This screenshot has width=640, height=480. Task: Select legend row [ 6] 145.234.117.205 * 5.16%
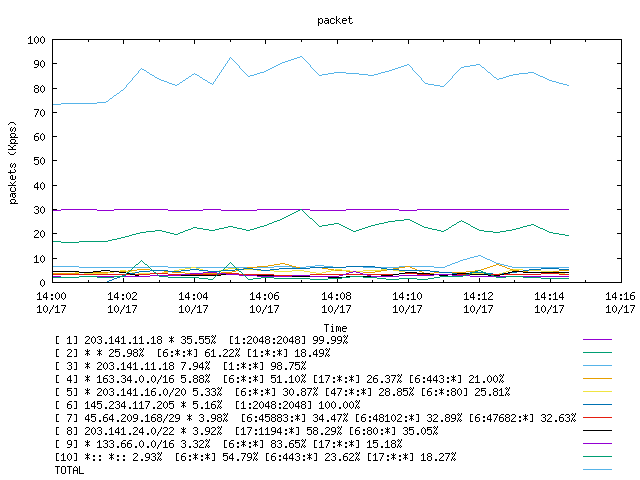[x=207, y=405]
